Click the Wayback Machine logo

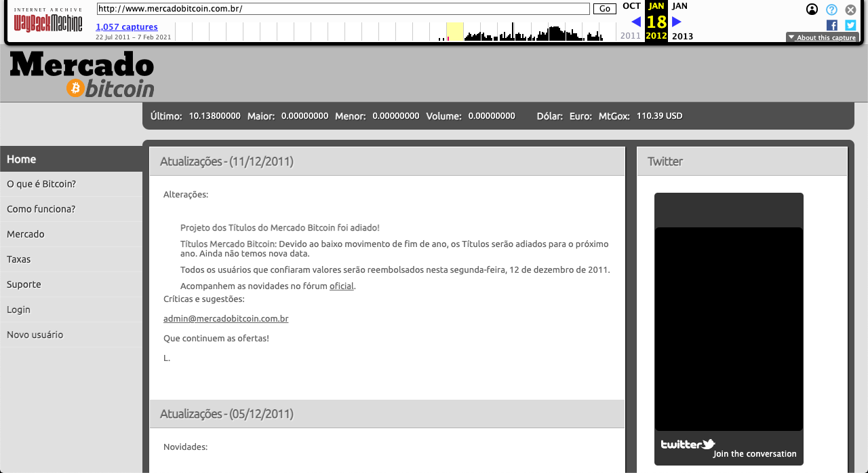click(x=48, y=20)
